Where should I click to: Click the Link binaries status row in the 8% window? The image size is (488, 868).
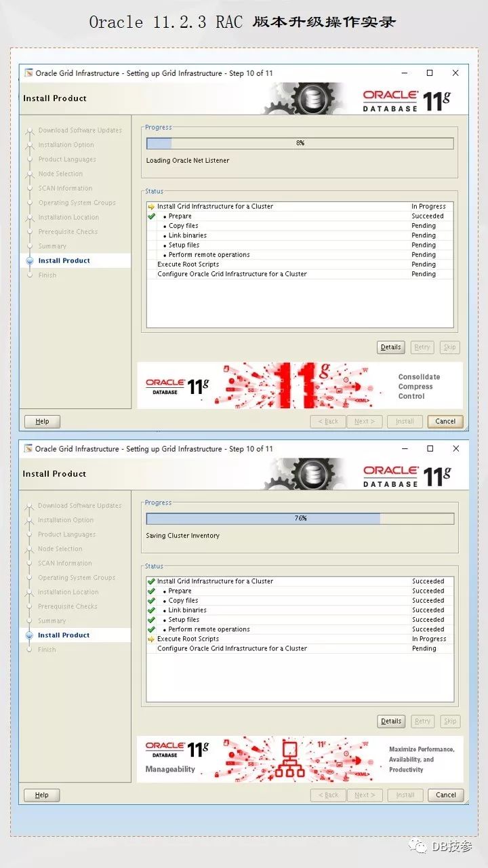click(x=300, y=235)
